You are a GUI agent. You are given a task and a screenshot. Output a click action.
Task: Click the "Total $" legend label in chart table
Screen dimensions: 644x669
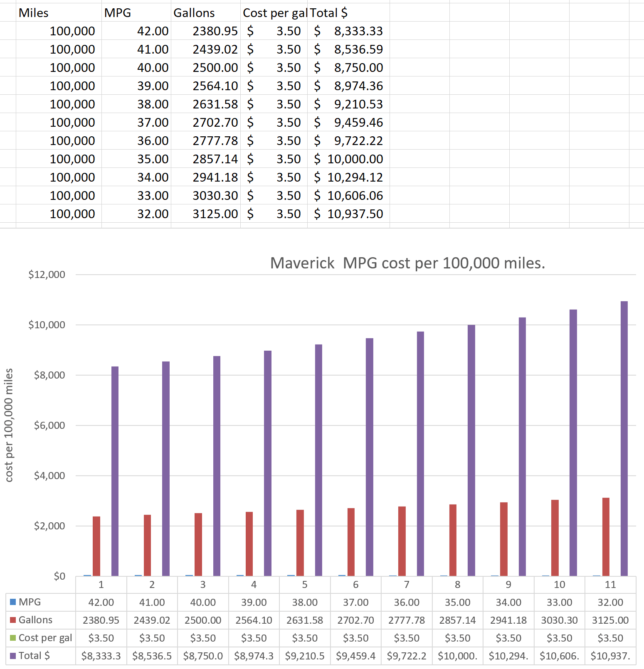click(34, 656)
